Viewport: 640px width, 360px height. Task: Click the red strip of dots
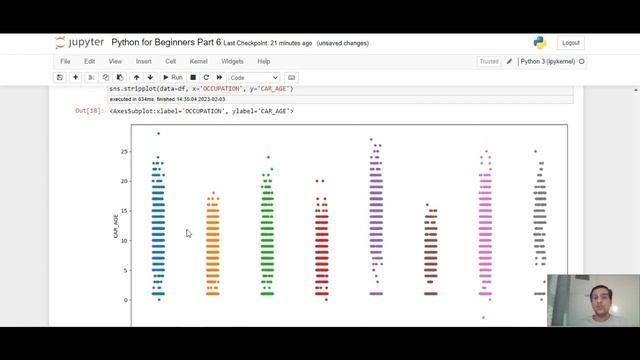click(x=322, y=240)
